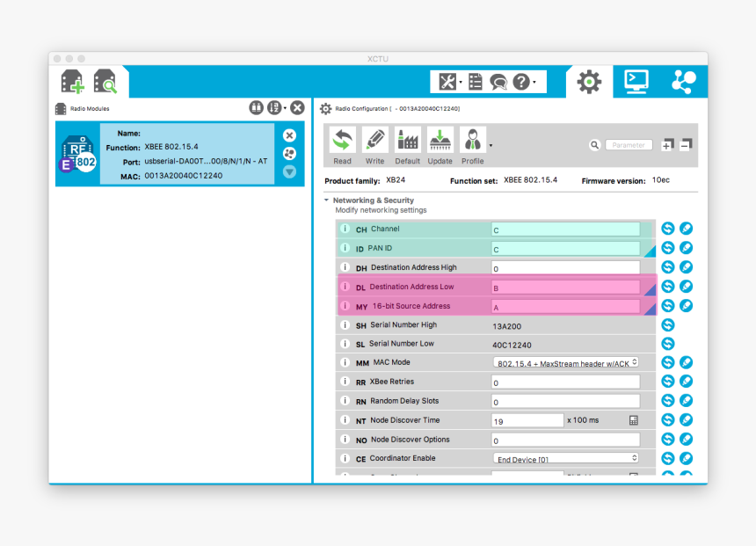Refresh the XBee Retries setting
The image size is (756, 546).
click(668, 381)
